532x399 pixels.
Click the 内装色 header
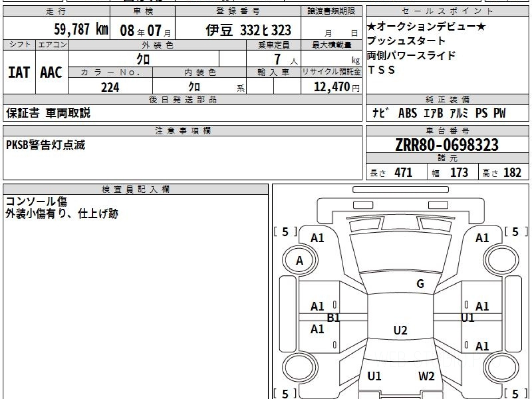[x=199, y=72]
